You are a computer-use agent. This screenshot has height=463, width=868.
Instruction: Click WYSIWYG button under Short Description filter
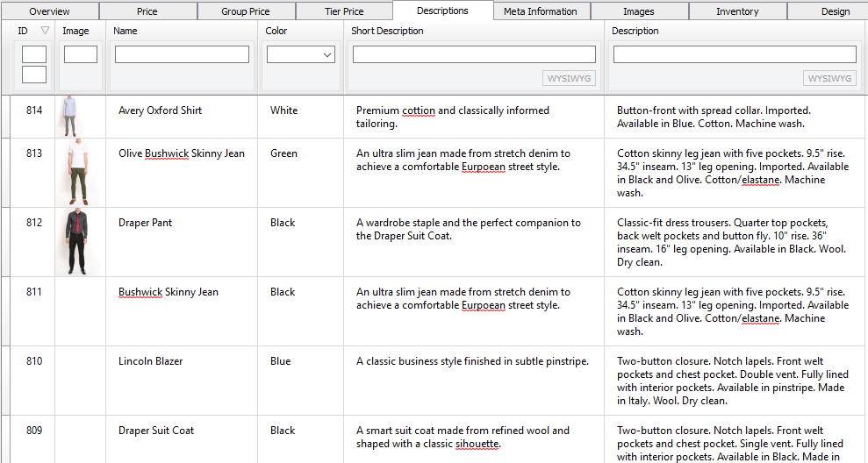[570, 79]
